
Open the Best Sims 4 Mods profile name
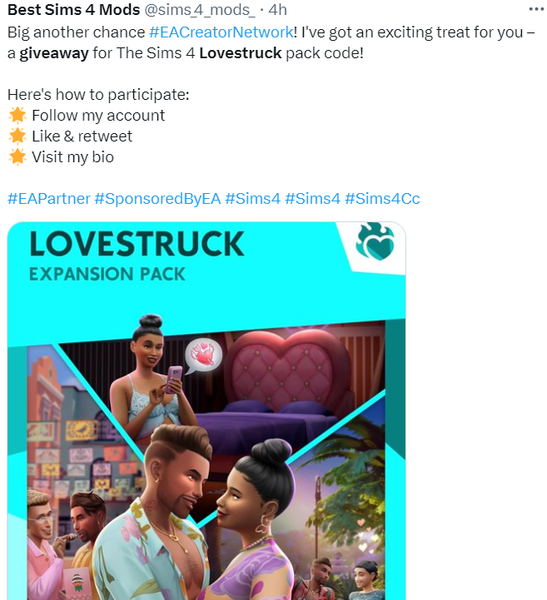tap(73, 10)
